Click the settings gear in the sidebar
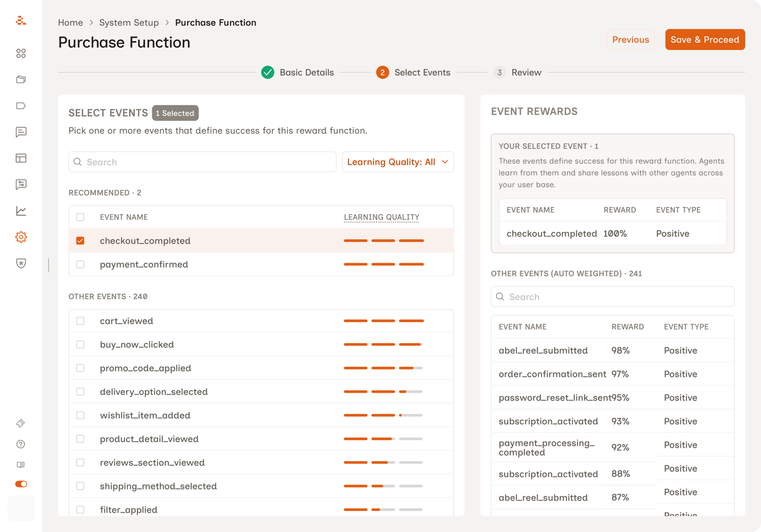Image resolution: width=761 pixels, height=532 pixels. click(x=21, y=237)
